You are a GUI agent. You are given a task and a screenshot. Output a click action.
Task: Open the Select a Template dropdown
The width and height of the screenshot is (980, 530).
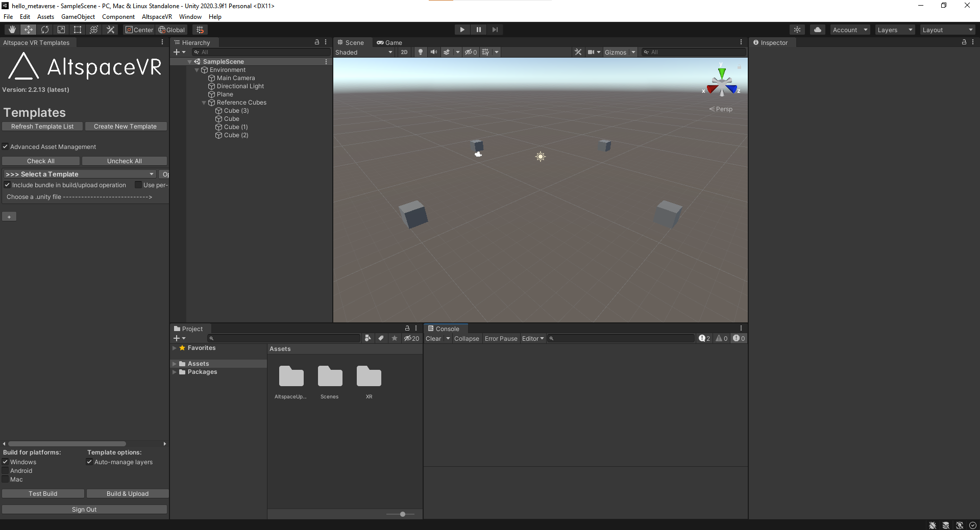(x=79, y=174)
